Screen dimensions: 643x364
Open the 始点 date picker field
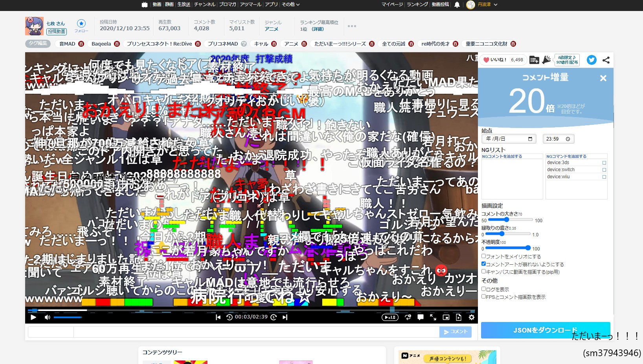click(x=509, y=139)
